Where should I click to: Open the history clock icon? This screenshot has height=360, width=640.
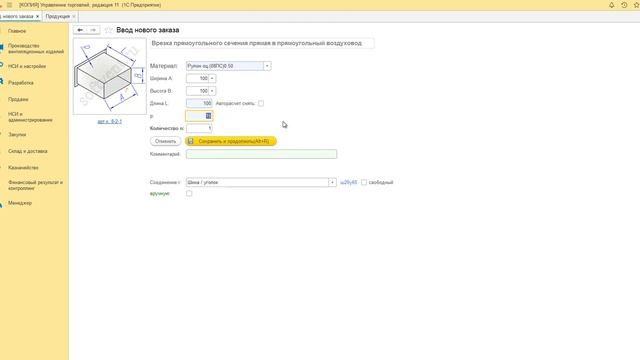point(624,5)
